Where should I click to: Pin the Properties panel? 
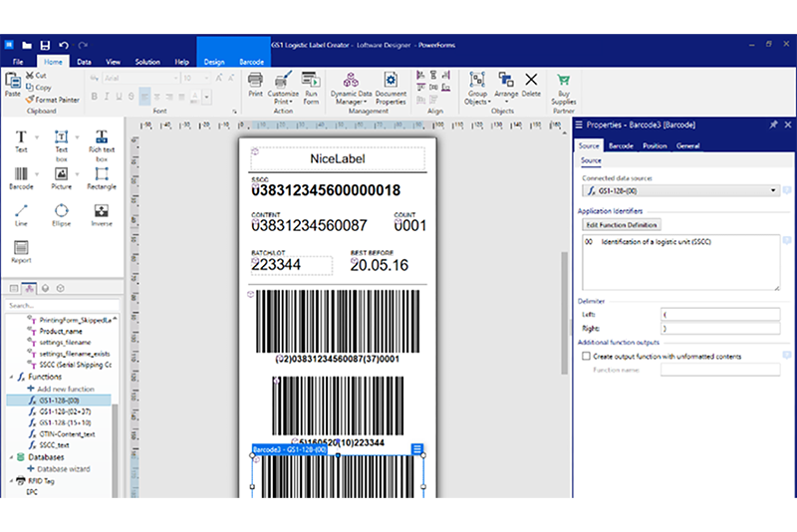[773, 125]
